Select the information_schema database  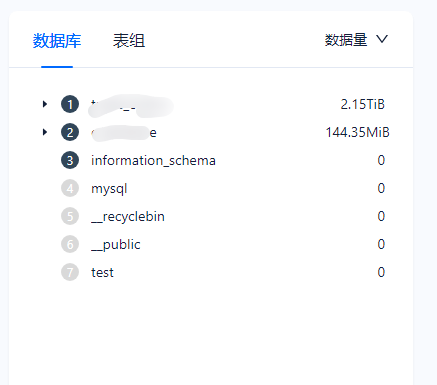153,161
